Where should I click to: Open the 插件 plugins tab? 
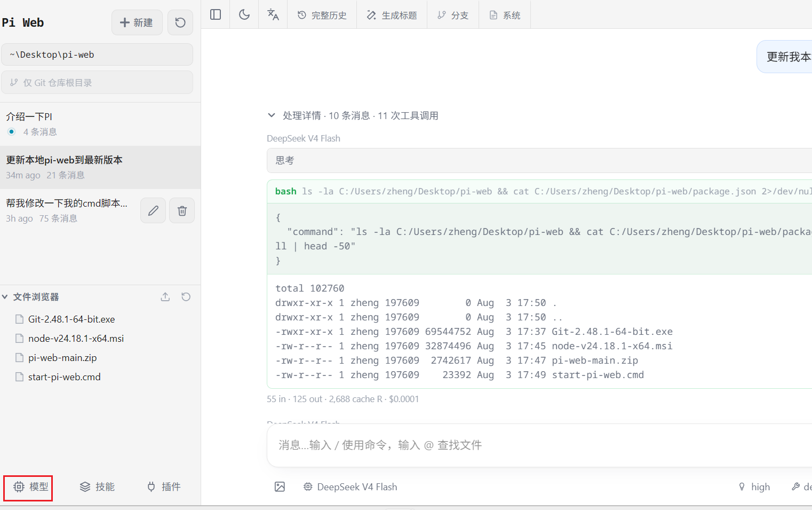[164, 487]
